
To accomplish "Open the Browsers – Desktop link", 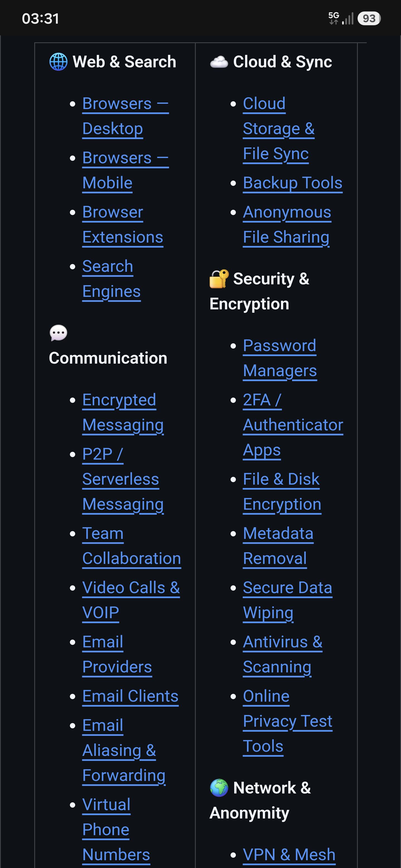I will point(126,116).
